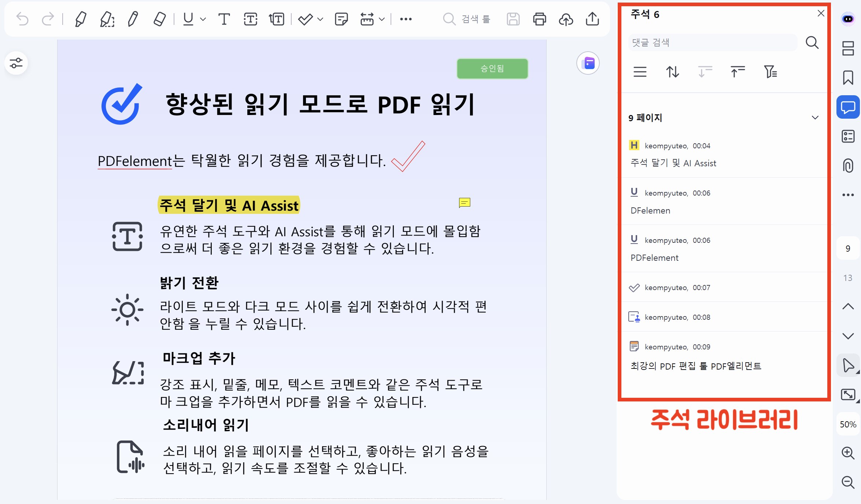Open the note comment '최강의 PDF 편집 툴'

695,366
